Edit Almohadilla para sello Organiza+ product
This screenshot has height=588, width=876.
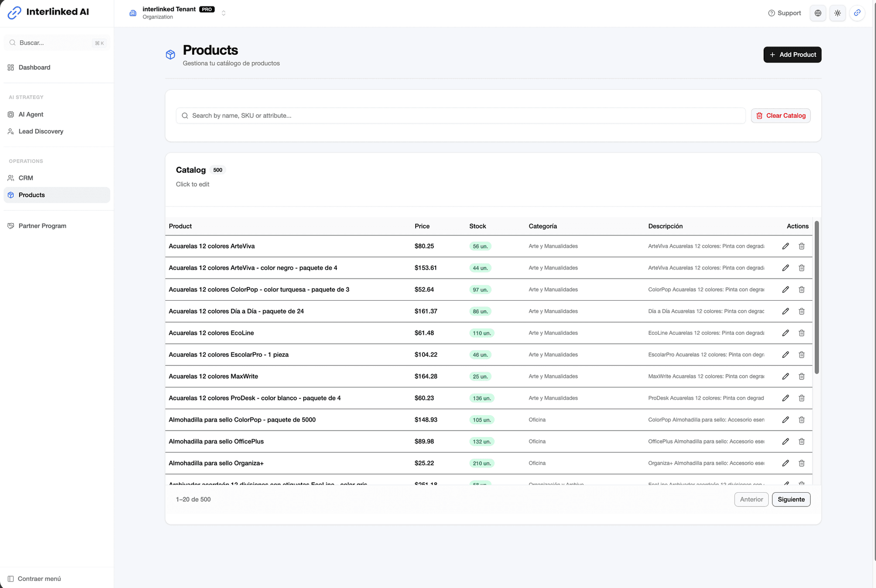click(785, 463)
